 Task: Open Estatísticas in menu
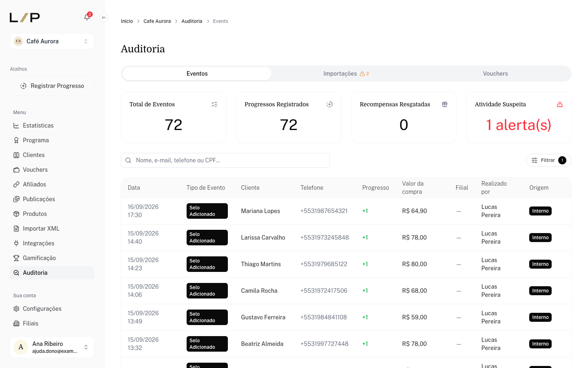(x=52, y=126)
